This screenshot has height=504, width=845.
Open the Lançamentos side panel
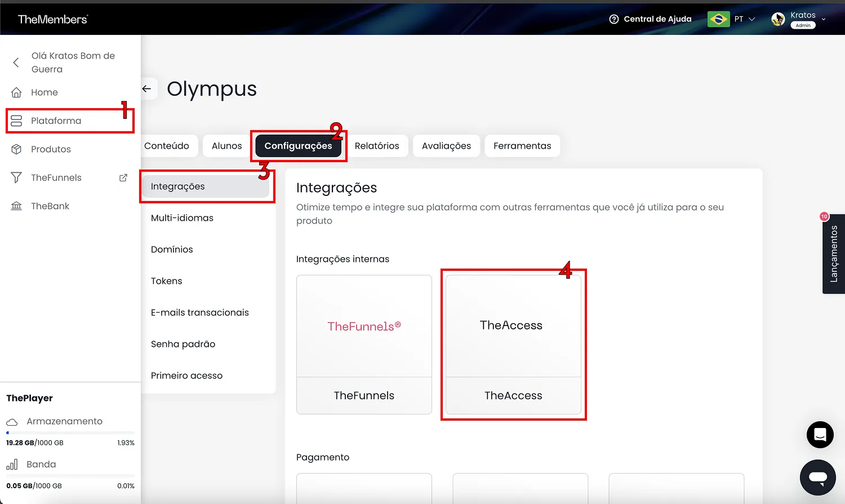click(x=834, y=254)
